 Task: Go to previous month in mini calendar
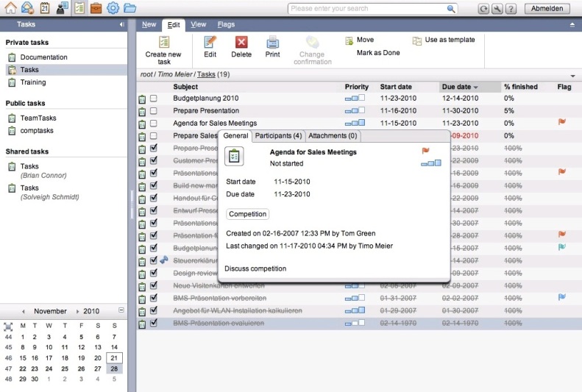tap(24, 312)
